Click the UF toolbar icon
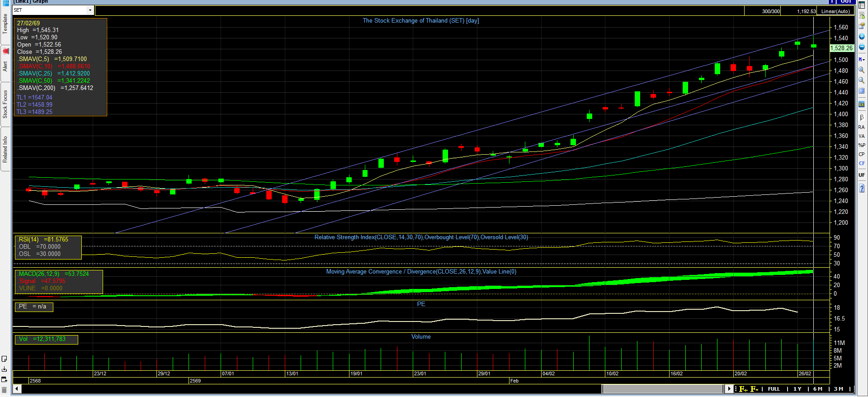Screen dimensions: 868x397 pos(862,175)
